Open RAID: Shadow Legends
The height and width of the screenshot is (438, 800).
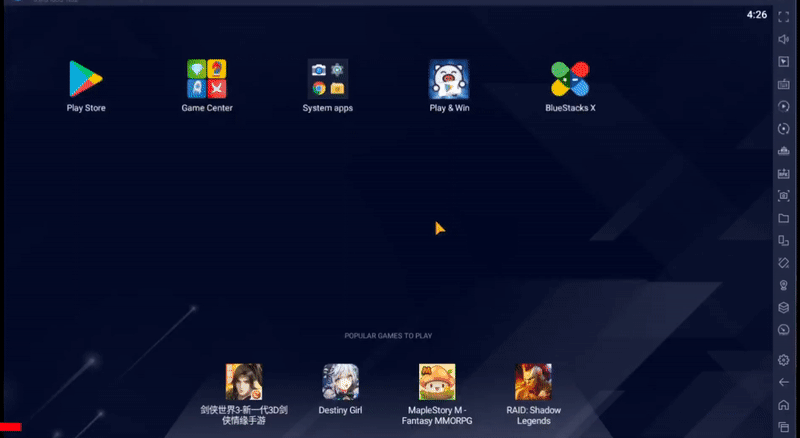[x=533, y=382]
